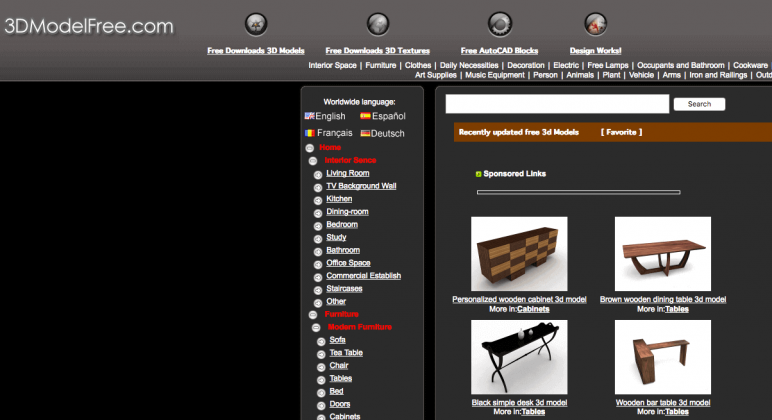The width and height of the screenshot is (772, 420).
Task: Open Wooden bar table 3d model link
Action: (x=663, y=402)
